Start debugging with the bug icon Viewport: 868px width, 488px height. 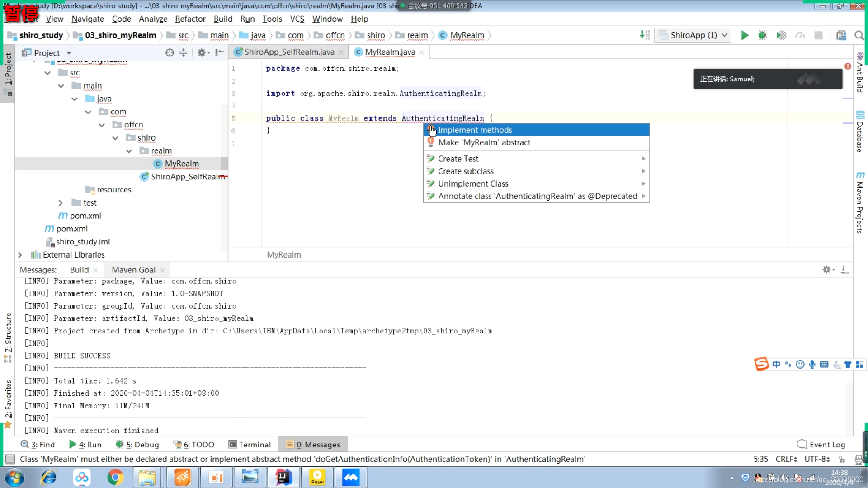tap(763, 35)
